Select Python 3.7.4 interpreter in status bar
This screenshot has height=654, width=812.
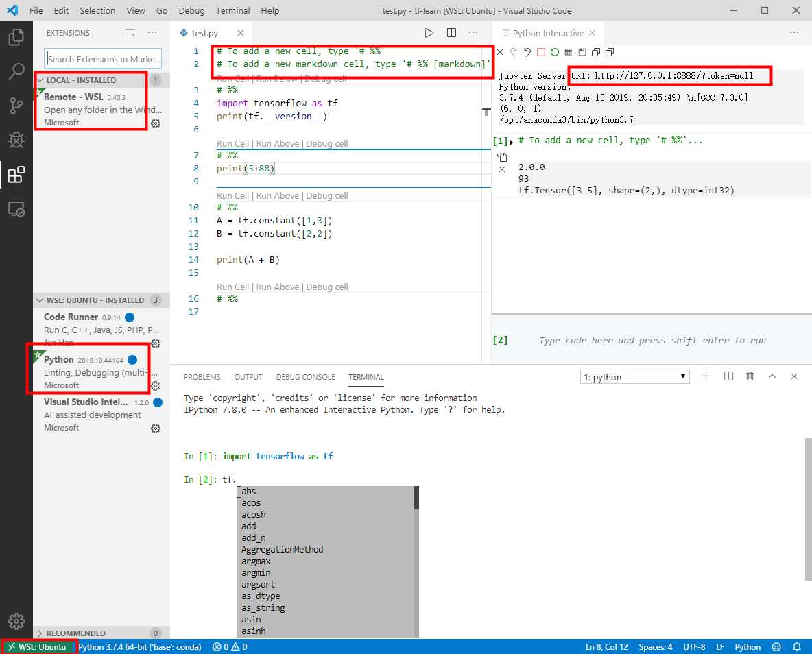pos(140,646)
